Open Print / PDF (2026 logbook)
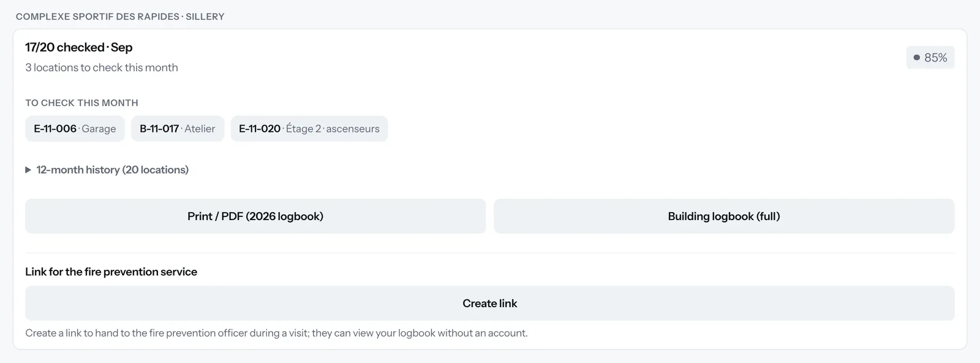 click(x=255, y=216)
